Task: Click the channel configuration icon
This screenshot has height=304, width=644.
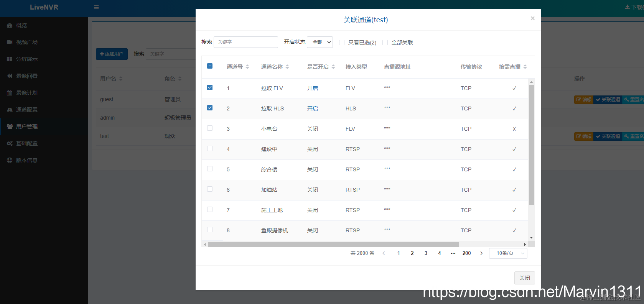Action: [x=10, y=110]
